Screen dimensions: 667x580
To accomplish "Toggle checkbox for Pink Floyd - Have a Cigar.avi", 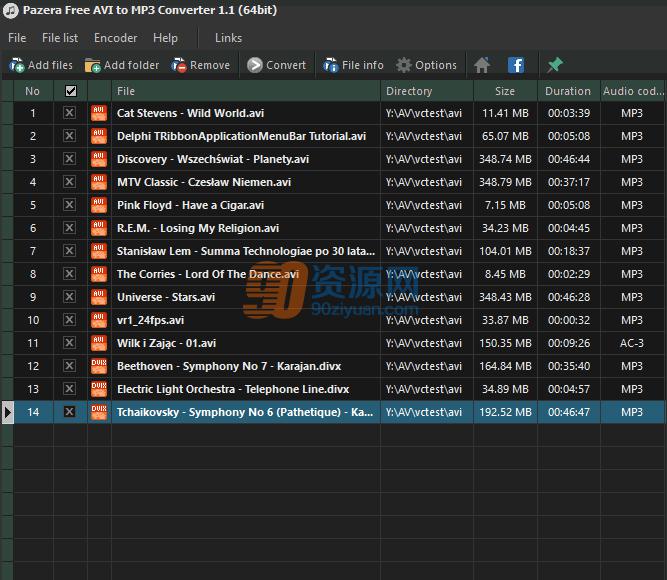I will tap(69, 205).
